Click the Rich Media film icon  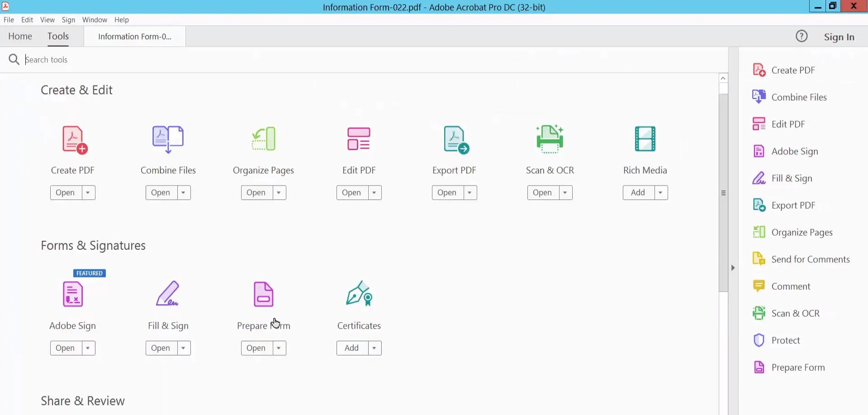point(645,138)
